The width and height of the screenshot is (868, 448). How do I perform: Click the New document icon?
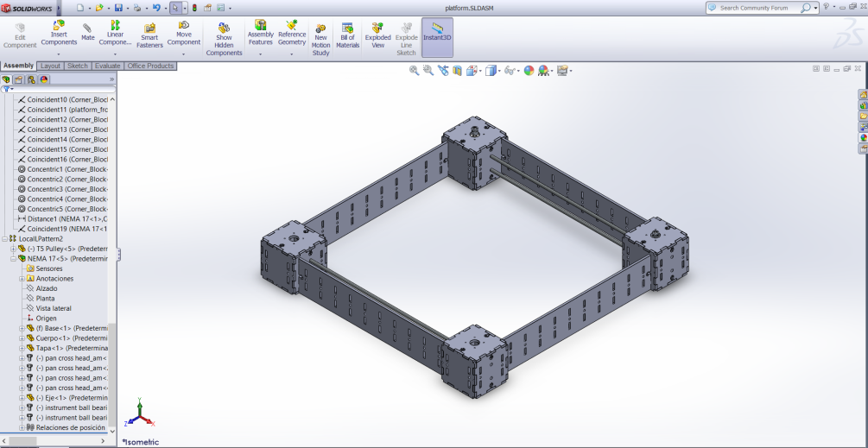point(79,8)
